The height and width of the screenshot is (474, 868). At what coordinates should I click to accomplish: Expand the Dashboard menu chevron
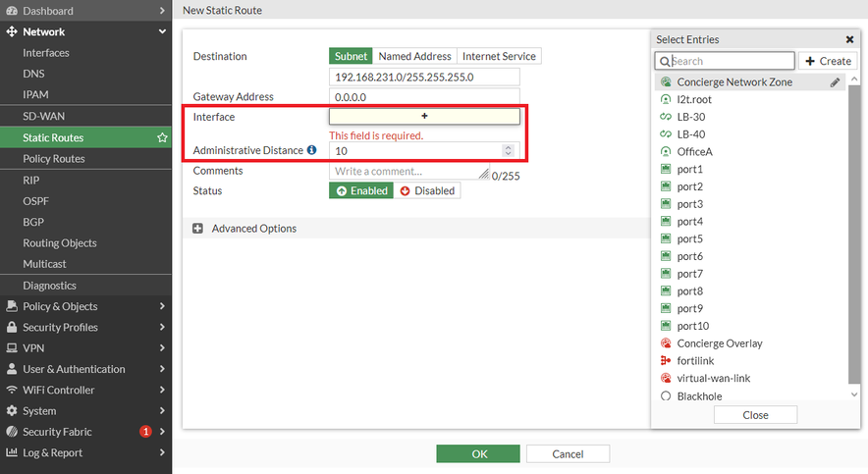162,11
